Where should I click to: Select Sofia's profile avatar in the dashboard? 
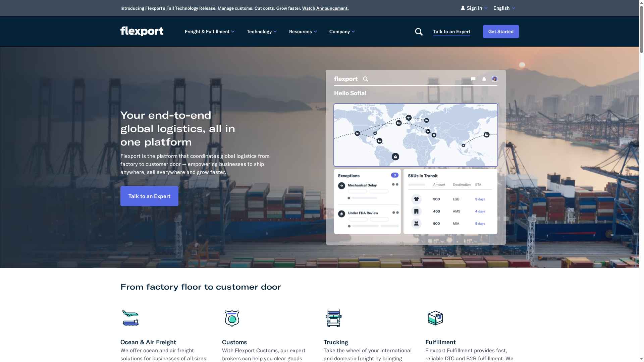(494, 79)
